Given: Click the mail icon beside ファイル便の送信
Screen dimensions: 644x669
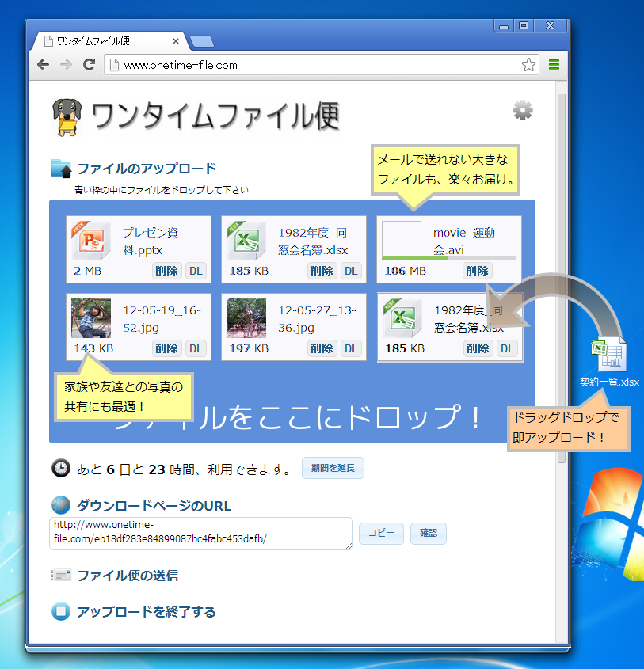Looking at the screenshot, I should coord(61,575).
